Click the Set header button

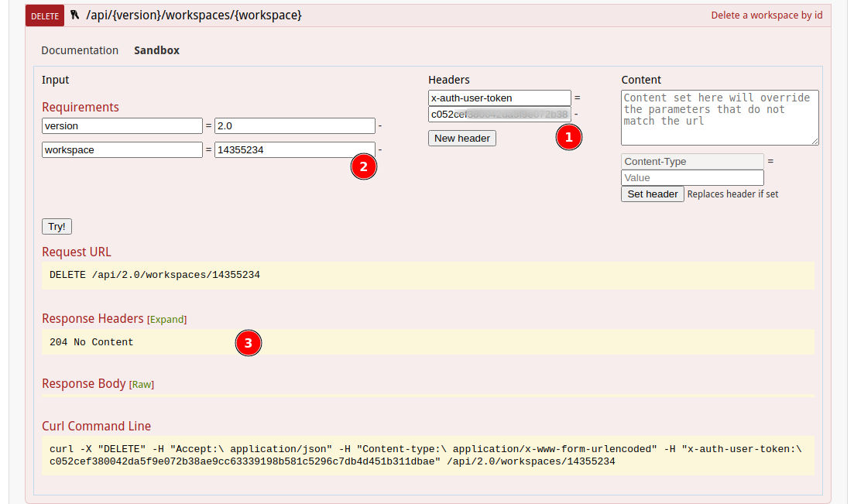(653, 194)
